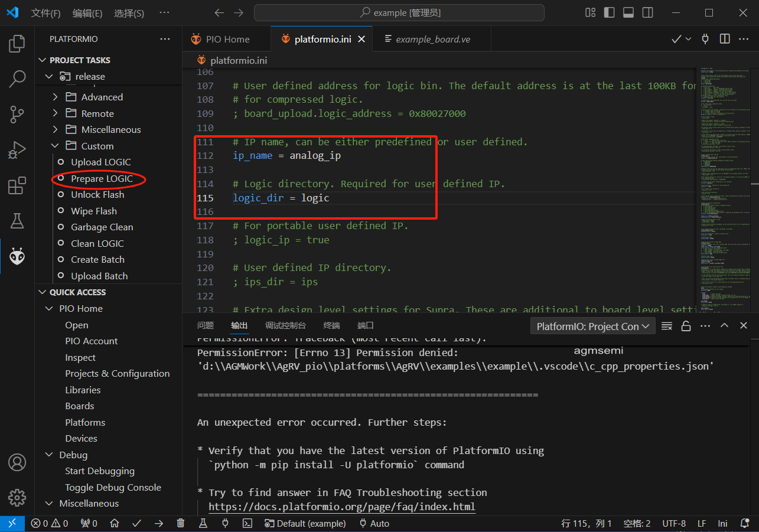Viewport: 759px width, 532px height.
Task: Open Manage gear in activity bar
Action: click(x=17, y=497)
